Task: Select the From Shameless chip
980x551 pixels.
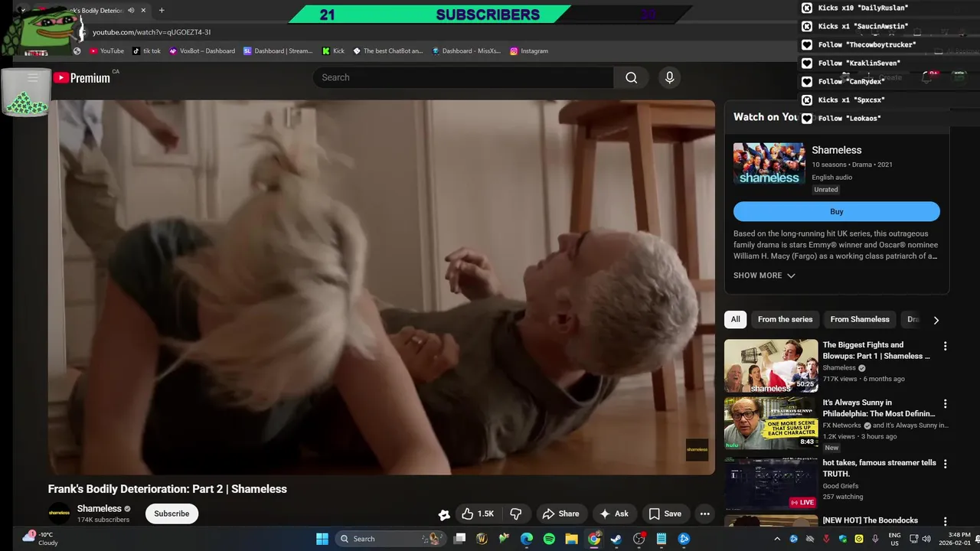Action: [860, 319]
